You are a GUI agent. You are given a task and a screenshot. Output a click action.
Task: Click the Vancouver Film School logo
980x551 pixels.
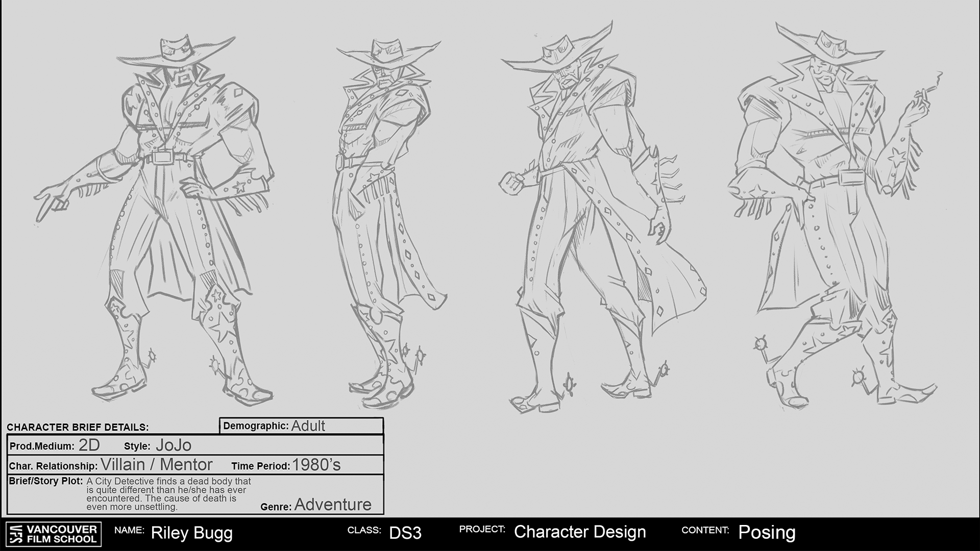coord(53,534)
